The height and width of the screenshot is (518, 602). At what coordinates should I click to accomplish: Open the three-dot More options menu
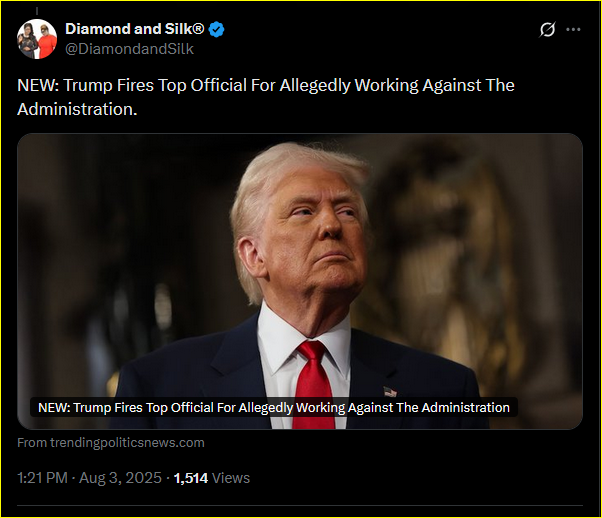pyautogui.click(x=573, y=30)
